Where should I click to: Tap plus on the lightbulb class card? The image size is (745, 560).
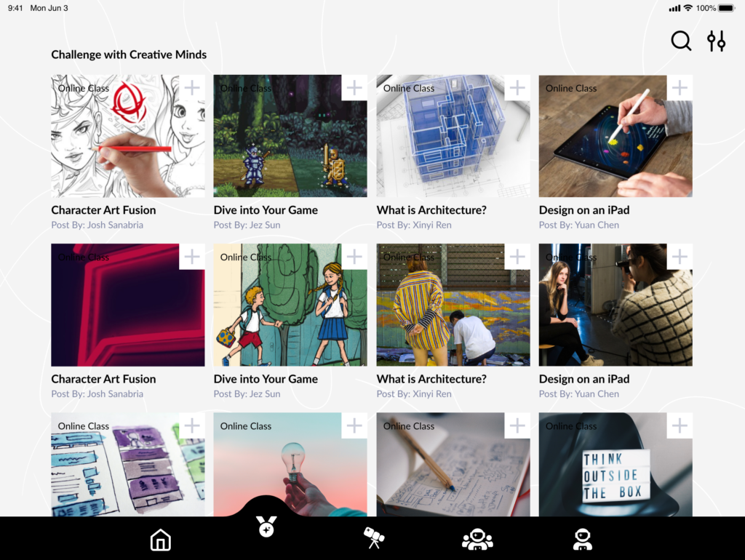click(x=354, y=425)
